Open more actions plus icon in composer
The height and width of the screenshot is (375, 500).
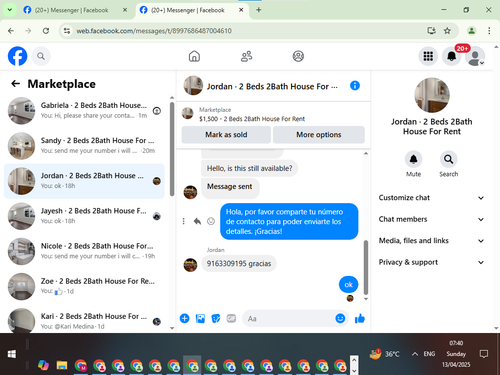[184, 318]
